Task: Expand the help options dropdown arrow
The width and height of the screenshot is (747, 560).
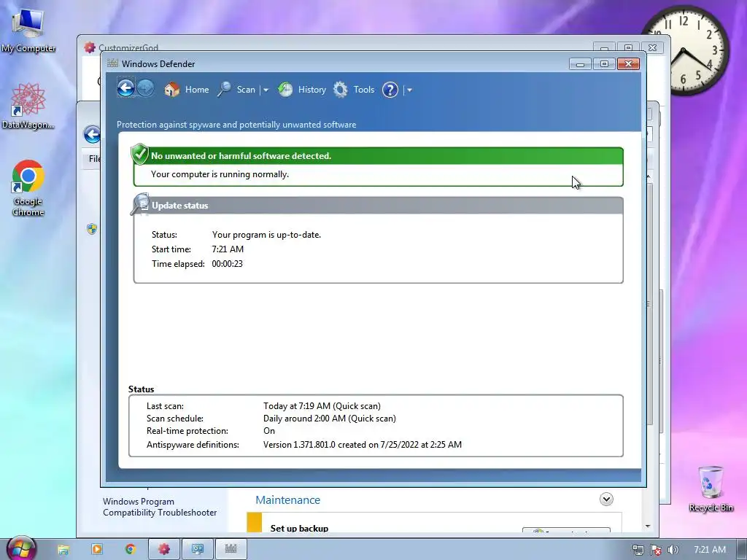Action: coord(409,90)
